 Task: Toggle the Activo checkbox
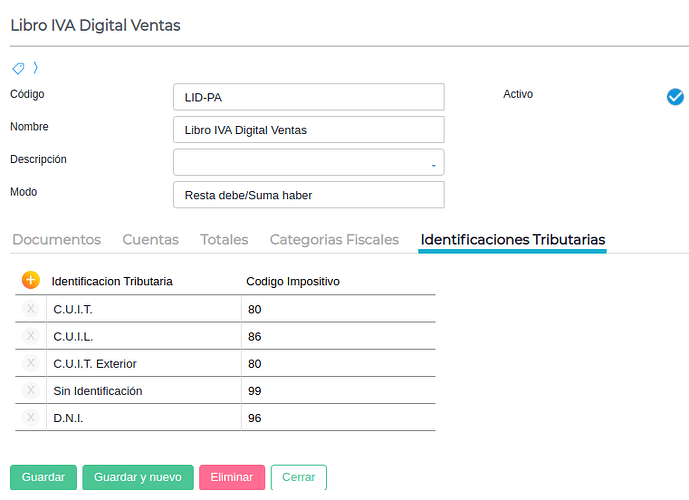(x=675, y=96)
